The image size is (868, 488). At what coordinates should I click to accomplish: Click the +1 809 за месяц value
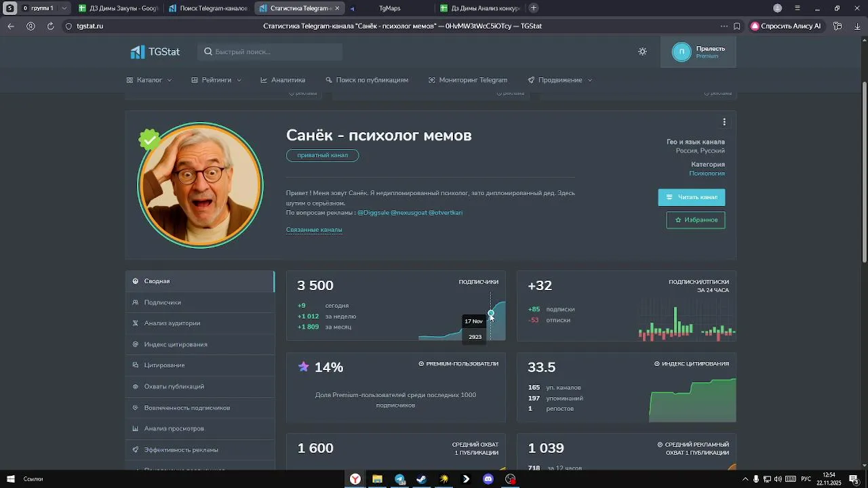(308, 327)
